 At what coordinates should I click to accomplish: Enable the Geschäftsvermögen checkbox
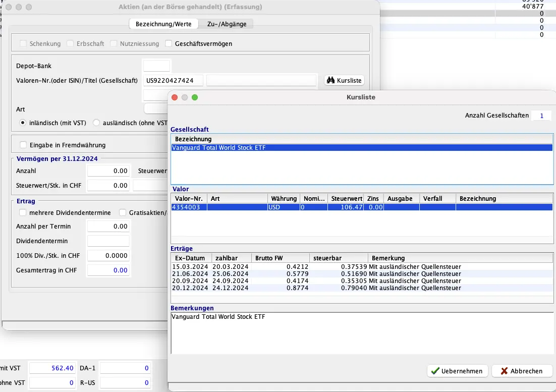(169, 44)
